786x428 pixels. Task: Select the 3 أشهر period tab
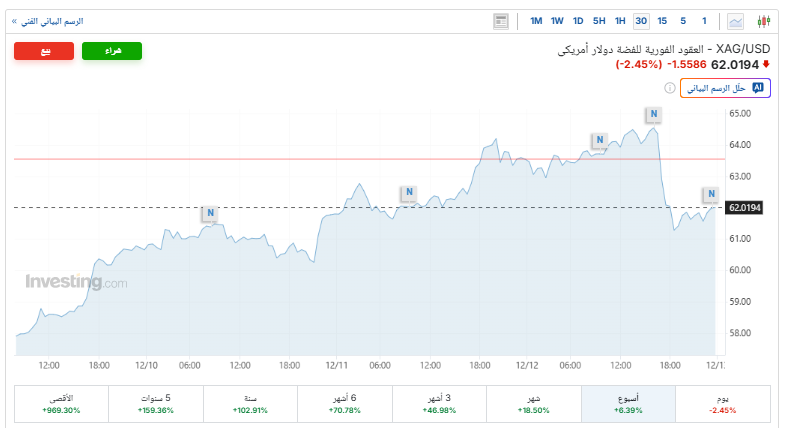click(437, 404)
